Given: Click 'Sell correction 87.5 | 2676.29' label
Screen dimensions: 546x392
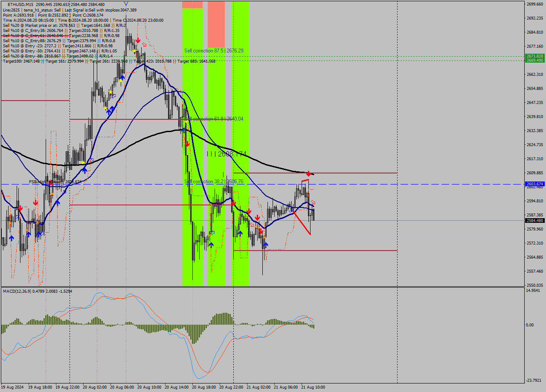Looking at the screenshot, I should point(214,51).
